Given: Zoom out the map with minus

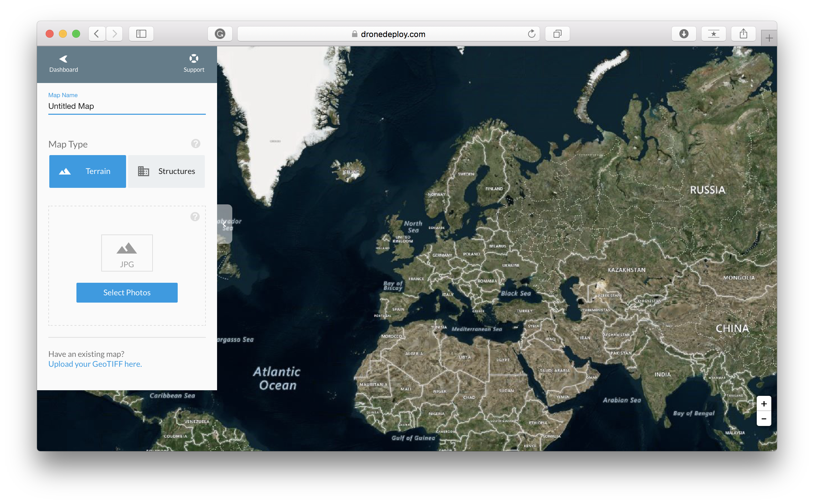Looking at the screenshot, I should coord(764,419).
